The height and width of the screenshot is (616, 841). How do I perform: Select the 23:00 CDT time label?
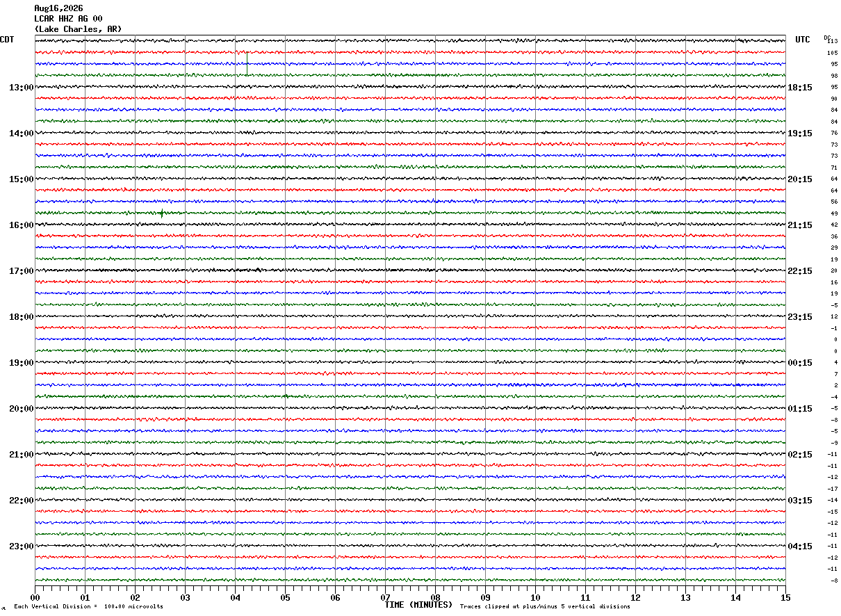22,546
